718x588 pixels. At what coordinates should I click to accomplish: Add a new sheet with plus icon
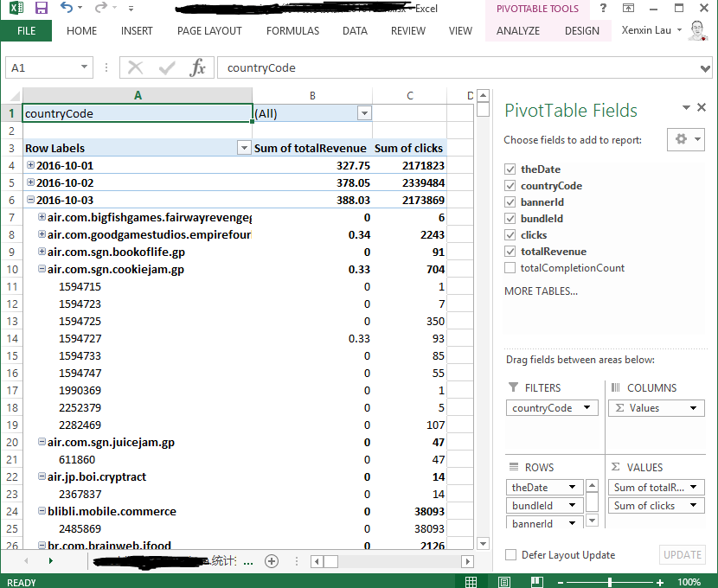pyautogui.click(x=272, y=560)
